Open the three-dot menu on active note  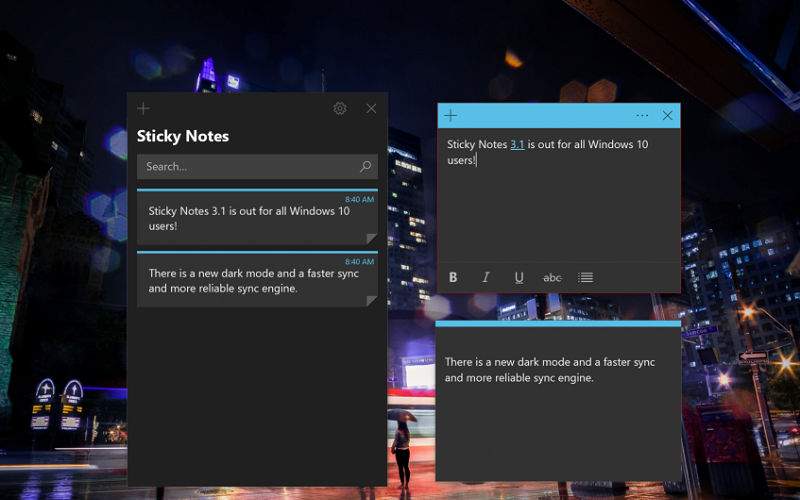click(x=642, y=115)
